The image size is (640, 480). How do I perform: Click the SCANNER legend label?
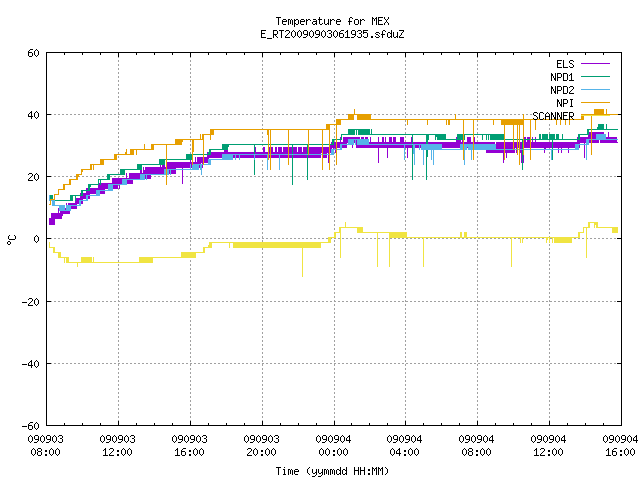pos(553,116)
